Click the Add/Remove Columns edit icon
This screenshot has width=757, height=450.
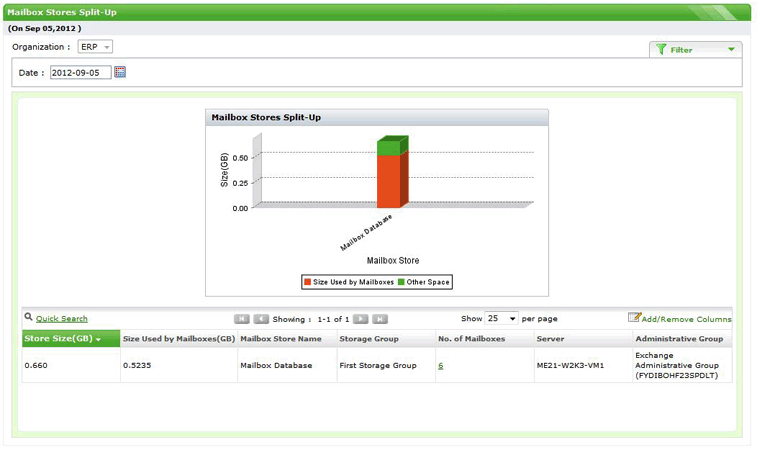click(x=634, y=317)
